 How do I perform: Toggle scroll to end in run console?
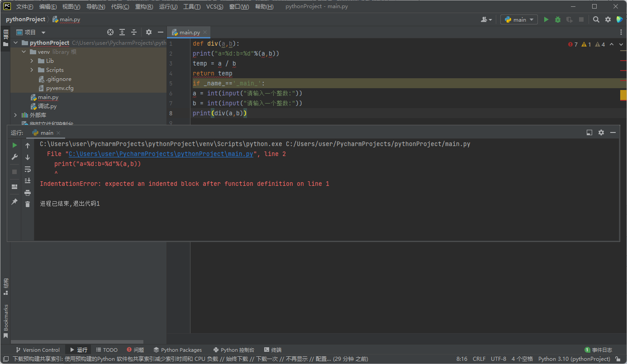coord(28,180)
